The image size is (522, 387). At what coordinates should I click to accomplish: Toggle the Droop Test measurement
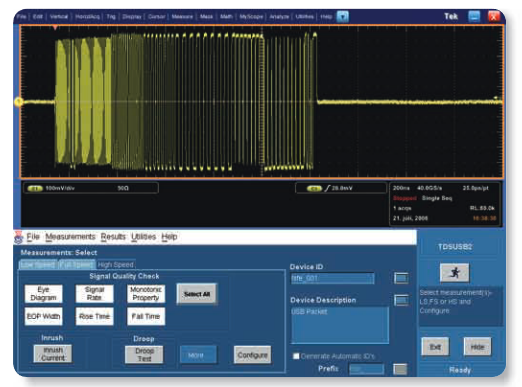point(144,355)
